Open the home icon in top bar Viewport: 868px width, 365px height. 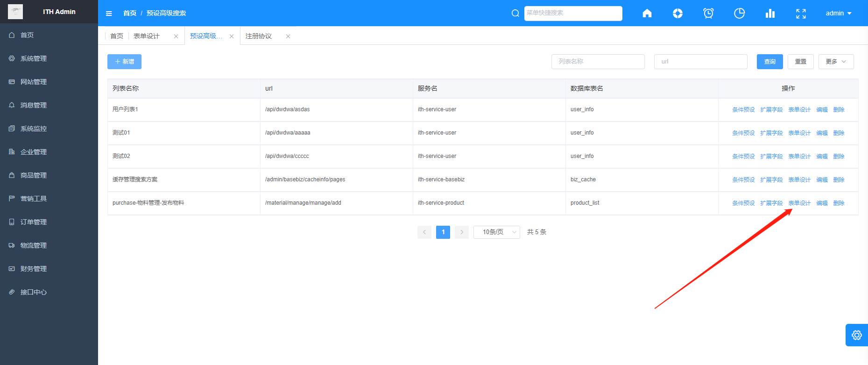(647, 13)
